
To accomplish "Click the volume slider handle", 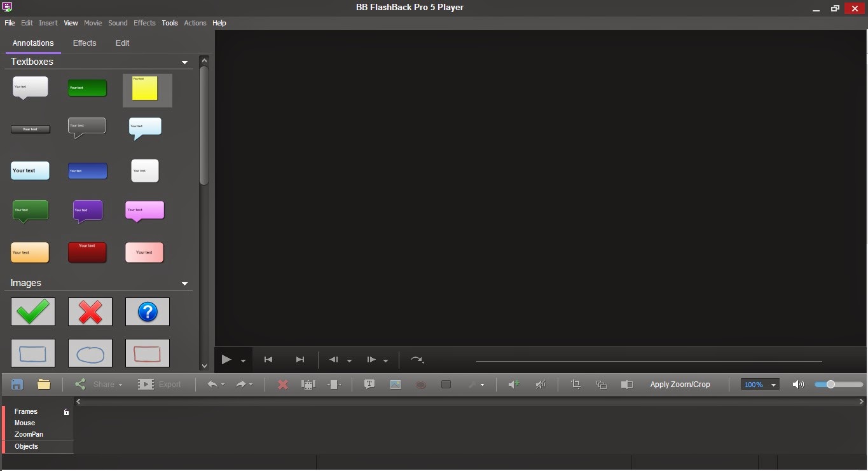I will pyautogui.click(x=830, y=385).
